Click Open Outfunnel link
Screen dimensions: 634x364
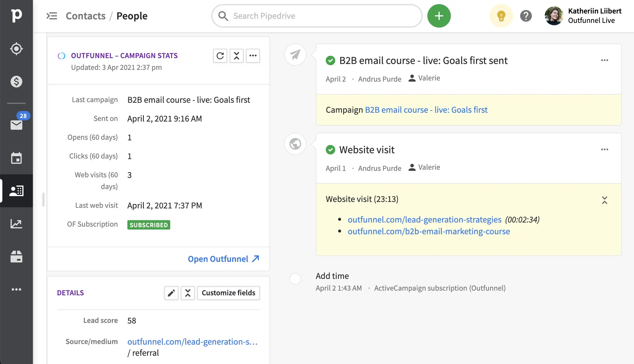coord(224,259)
